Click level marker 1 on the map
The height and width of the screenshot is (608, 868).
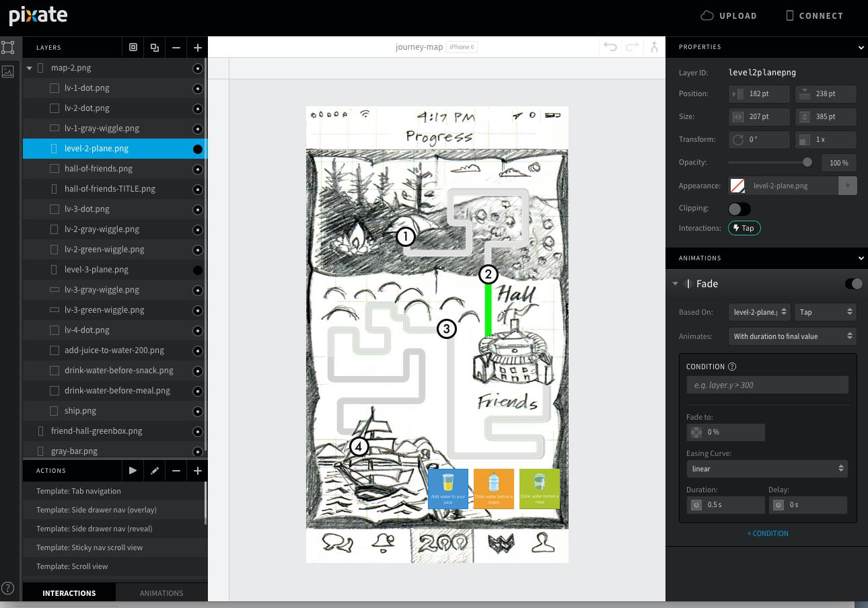(405, 236)
